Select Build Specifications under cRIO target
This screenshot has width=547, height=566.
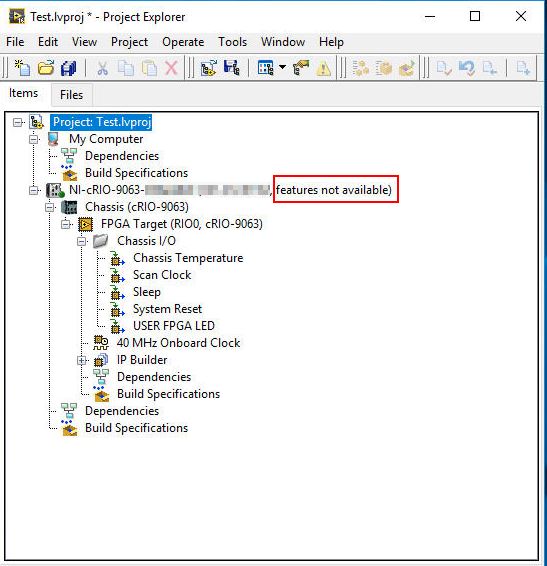(x=136, y=428)
